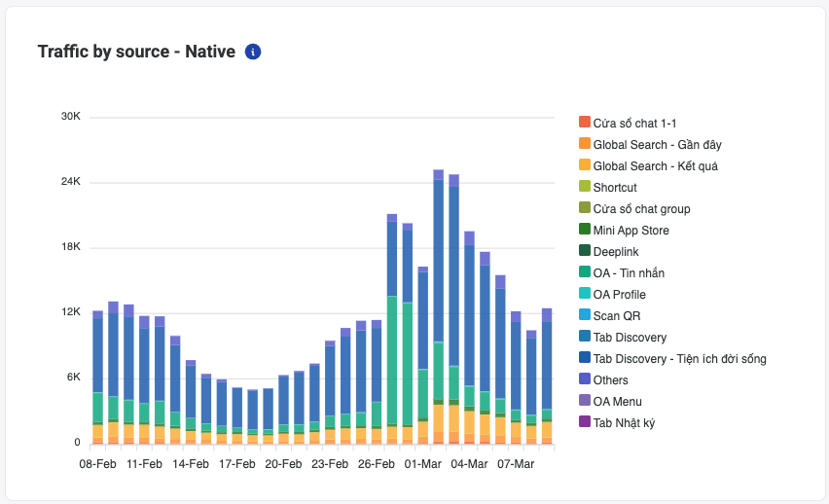829x504 pixels.
Task: Toggle the OA Menu series label
Action: tap(617, 402)
